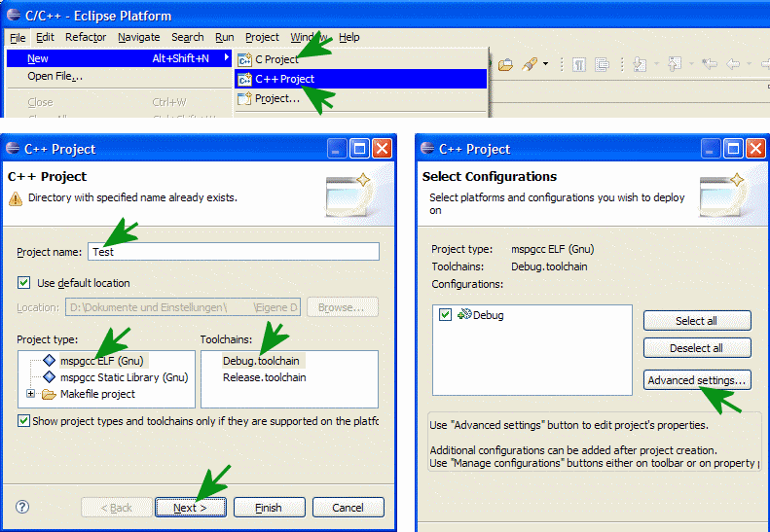Select mspgcc Static Library (Gnu) project type
Image resolution: width=770 pixels, height=532 pixels.
[x=124, y=377]
